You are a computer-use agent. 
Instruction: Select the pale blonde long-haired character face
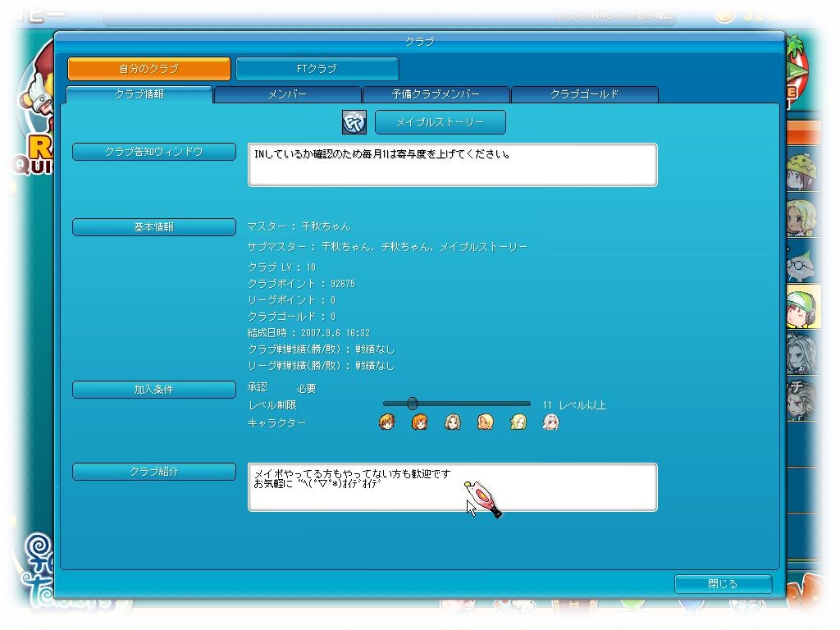click(x=518, y=422)
